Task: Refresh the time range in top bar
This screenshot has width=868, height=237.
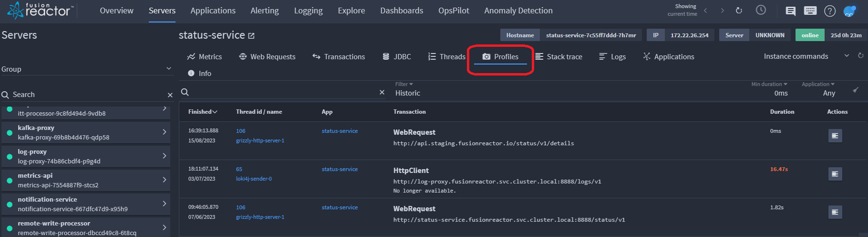Action: [x=739, y=11]
